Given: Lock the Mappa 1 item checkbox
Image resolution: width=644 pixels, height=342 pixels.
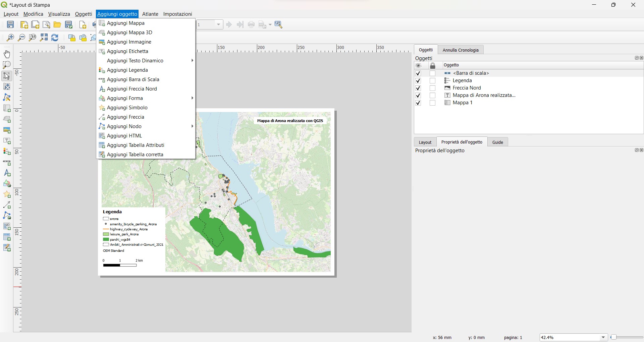Looking at the screenshot, I should click(432, 103).
